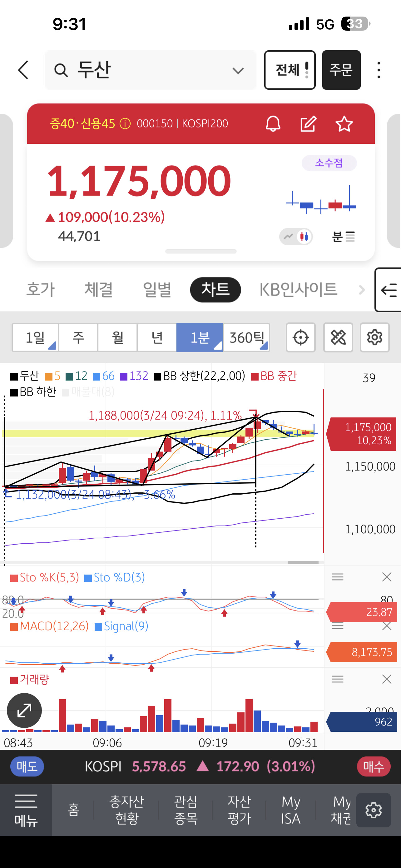Switch to the 일별 tab
The width and height of the screenshot is (401, 868).
click(x=157, y=290)
